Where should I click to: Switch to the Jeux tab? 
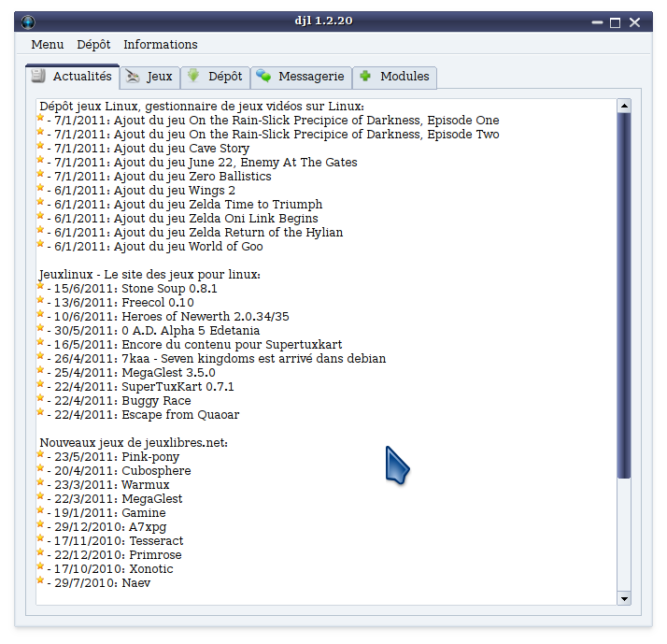149,77
